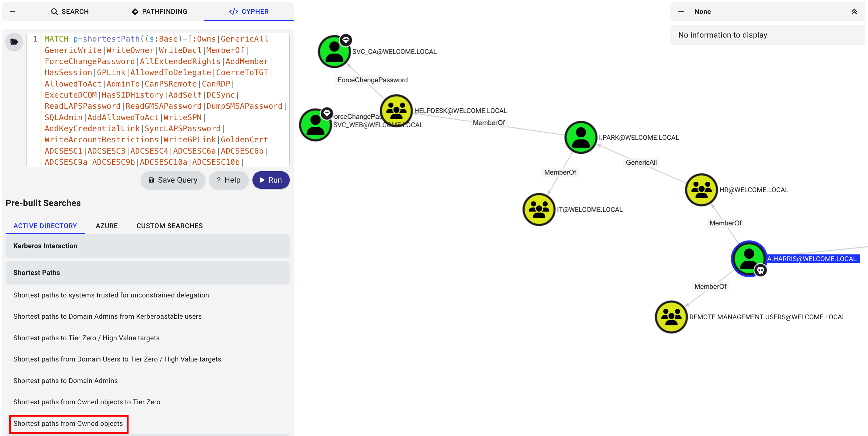Screen dimensions: 868x436
Task: Run the Cypher query
Action: tap(271, 180)
